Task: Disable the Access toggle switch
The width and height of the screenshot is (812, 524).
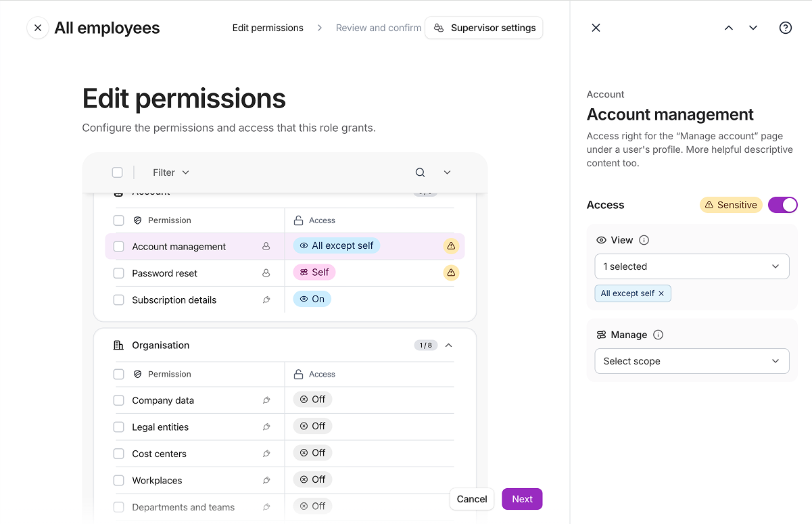Action: pyautogui.click(x=782, y=205)
